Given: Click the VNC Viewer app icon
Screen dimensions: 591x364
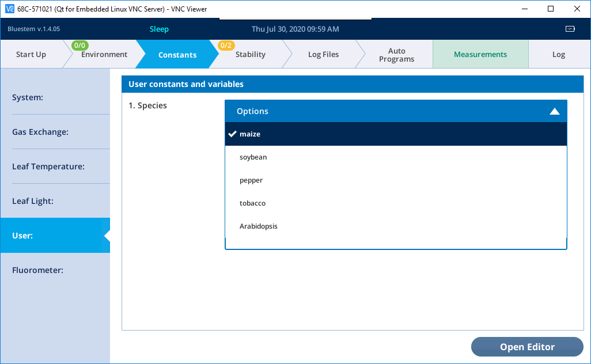Looking at the screenshot, I should coord(9,9).
